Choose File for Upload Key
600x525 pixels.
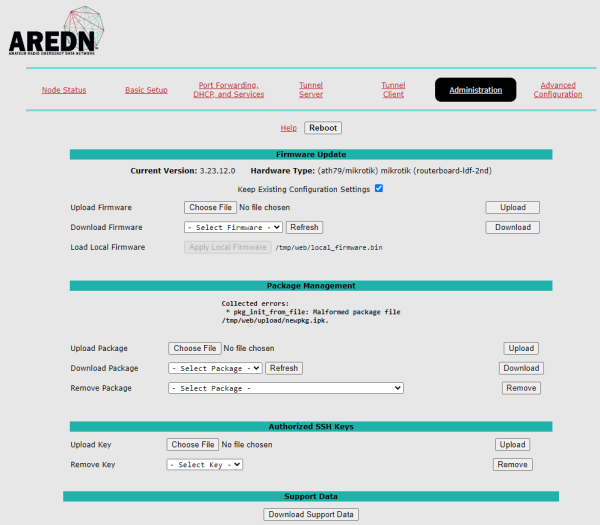(x=193, y=445)
